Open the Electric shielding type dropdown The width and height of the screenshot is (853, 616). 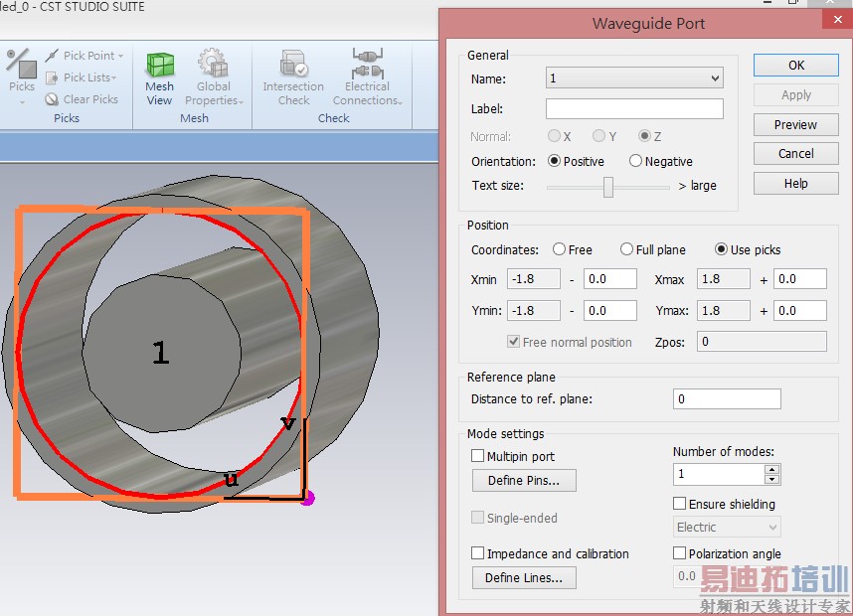pyautogui.click(x=727, y=527)
